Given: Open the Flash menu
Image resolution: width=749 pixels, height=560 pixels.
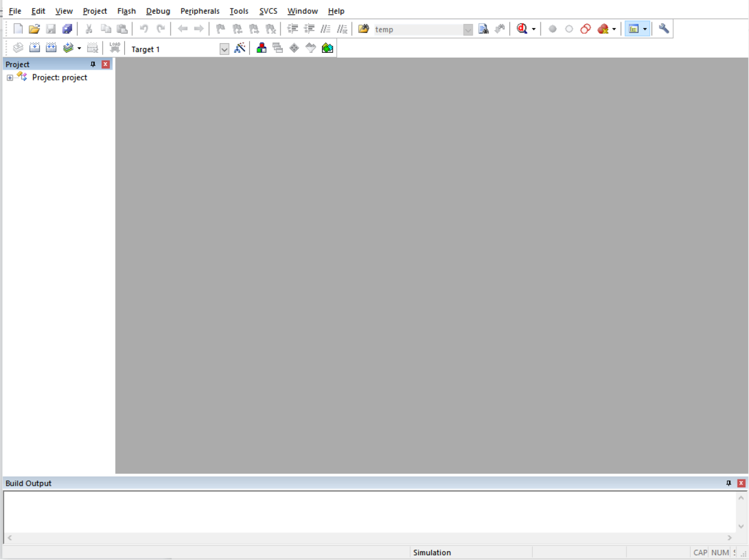Looking at the screenshot, I should click(127, 11).
